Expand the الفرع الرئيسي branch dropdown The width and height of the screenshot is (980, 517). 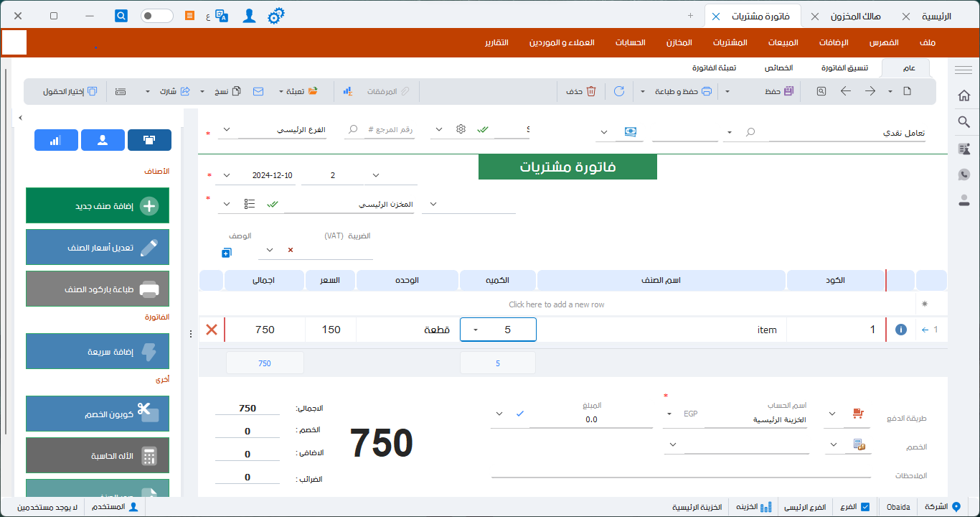point(227,130)
